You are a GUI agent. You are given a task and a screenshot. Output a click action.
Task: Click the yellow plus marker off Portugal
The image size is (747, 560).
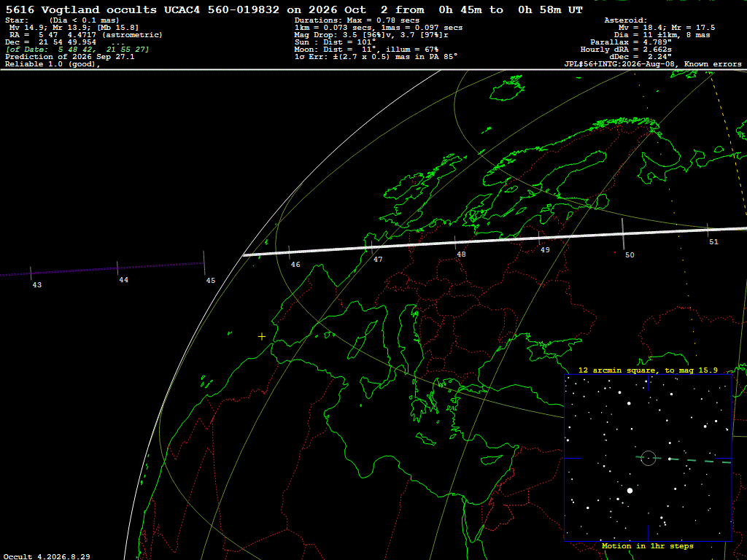click(x=262, y=337)
